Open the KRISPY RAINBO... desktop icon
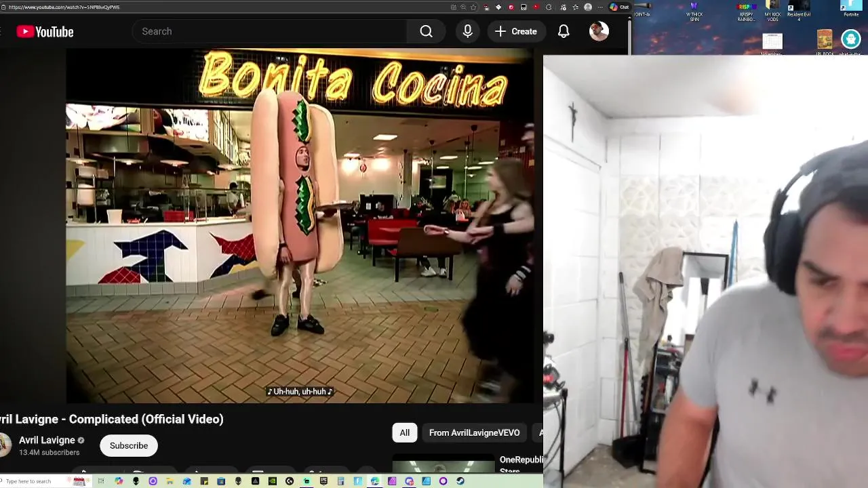This screenshot has width=868, height=488. click(747, 11)
